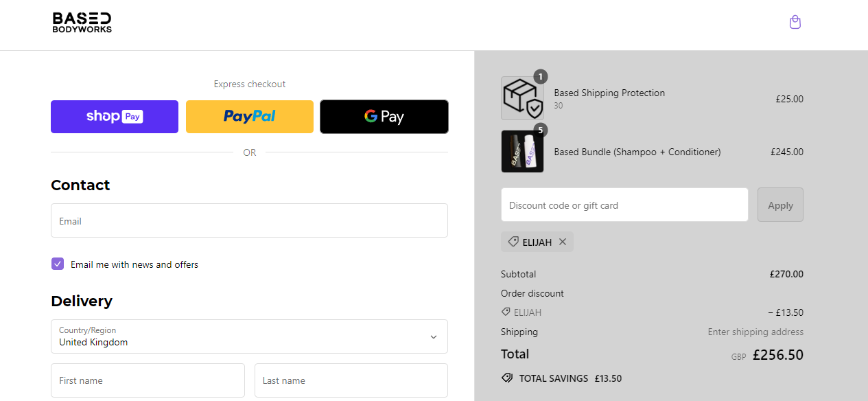Viewport: 868px width, 401px height.
Task: Choose PayPal express checkout
Action: pyautogui.click(x=249, y=117)
